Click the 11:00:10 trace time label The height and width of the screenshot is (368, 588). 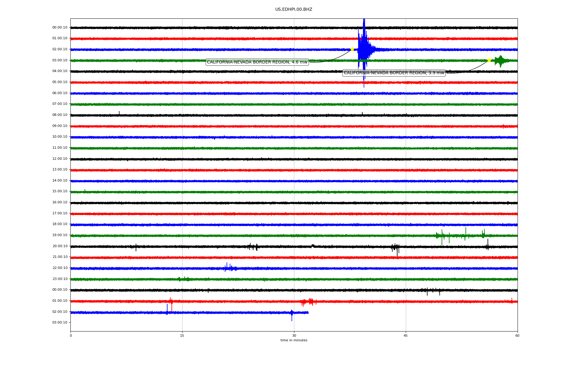point(60,148)
